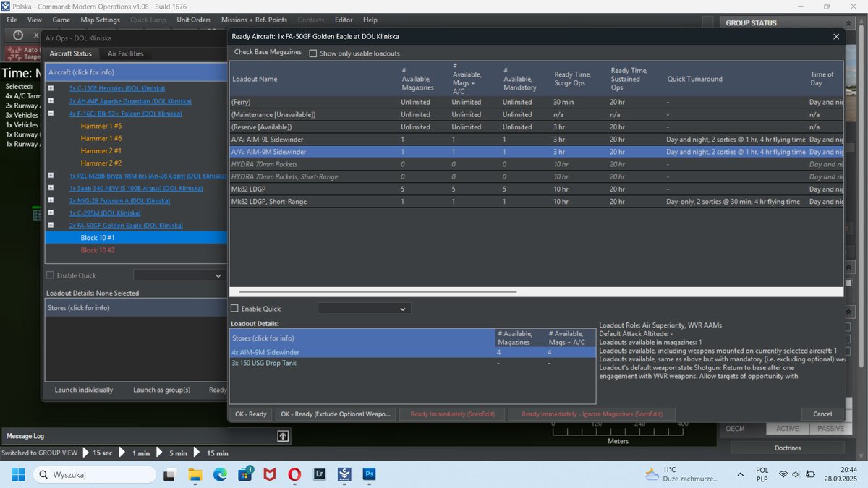Open Task View from taskbar

coord(169,474)
